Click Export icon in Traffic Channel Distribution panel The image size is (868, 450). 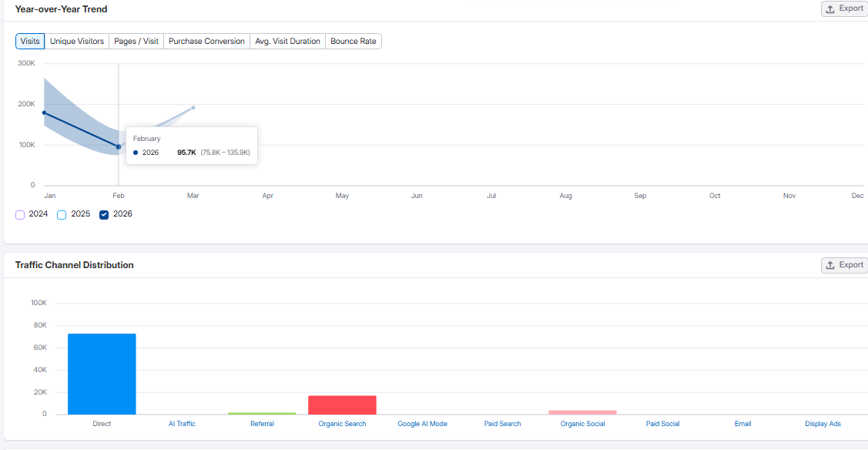831,265
